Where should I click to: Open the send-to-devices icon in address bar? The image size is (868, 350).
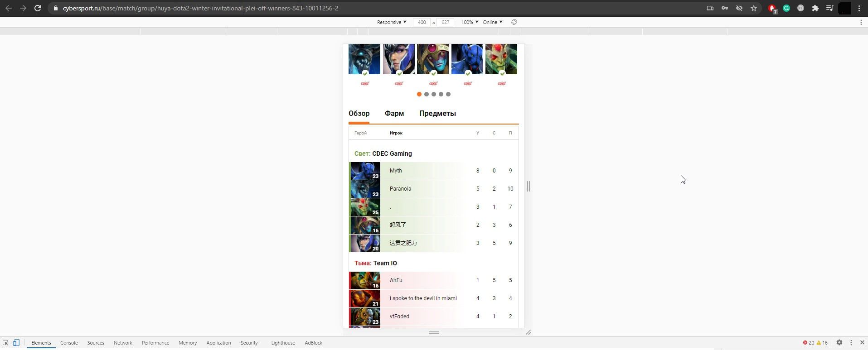710,8
